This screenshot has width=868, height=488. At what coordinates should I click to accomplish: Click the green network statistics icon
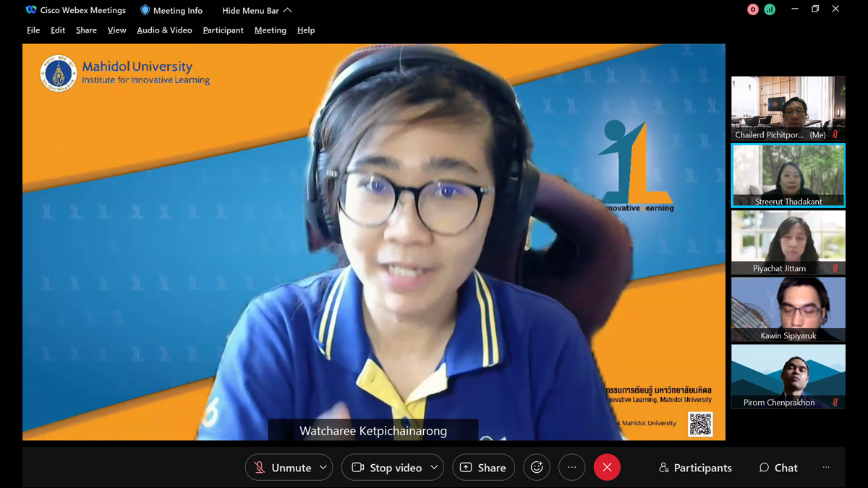[770, 10]
